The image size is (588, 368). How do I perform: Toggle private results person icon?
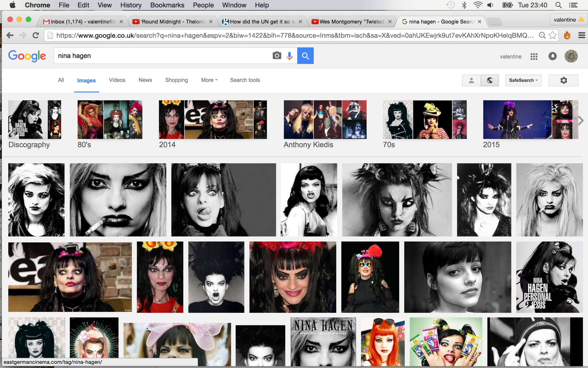click(x=471, y=80)
